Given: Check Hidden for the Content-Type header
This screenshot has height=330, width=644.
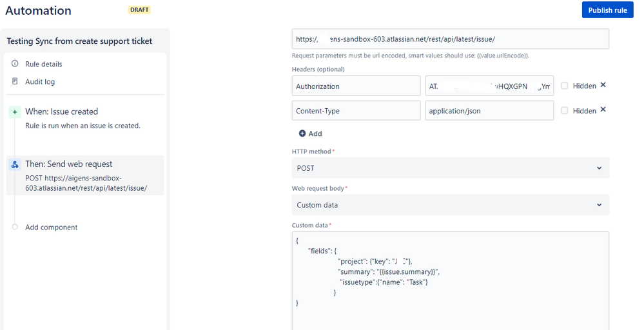Looking at the screenshot, I should tap(565, 111).
